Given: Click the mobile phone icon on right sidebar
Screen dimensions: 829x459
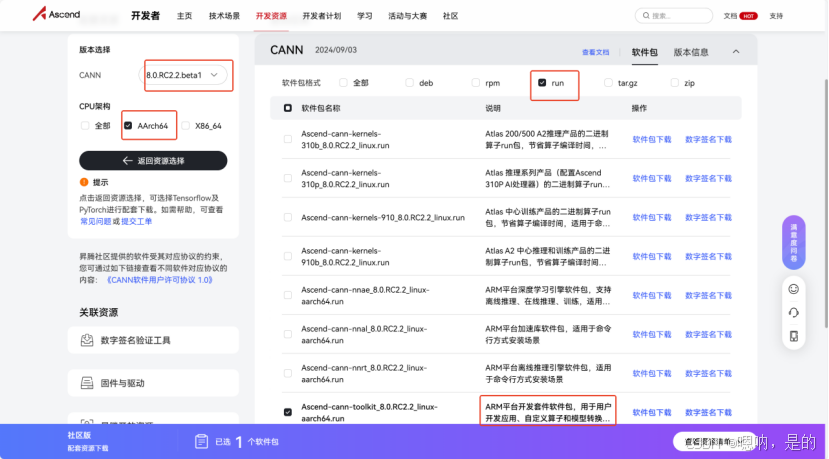Looking at the screenshot, I should (793, 336).
